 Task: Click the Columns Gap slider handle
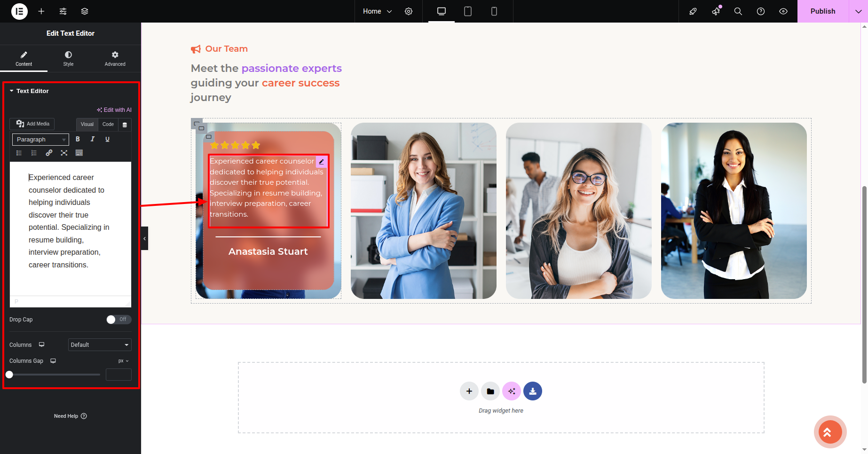(9, 375)
